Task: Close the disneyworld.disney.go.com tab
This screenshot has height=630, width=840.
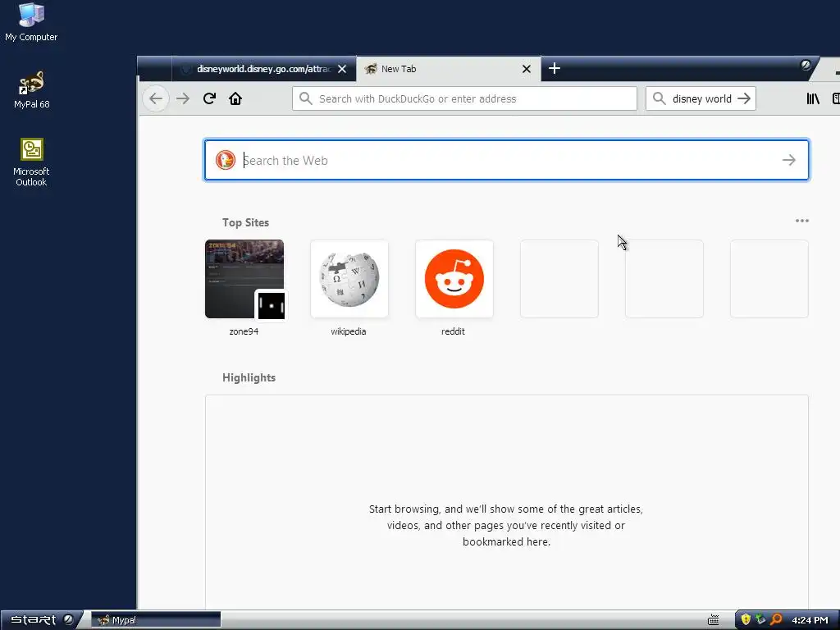Action: click(342, 69)
